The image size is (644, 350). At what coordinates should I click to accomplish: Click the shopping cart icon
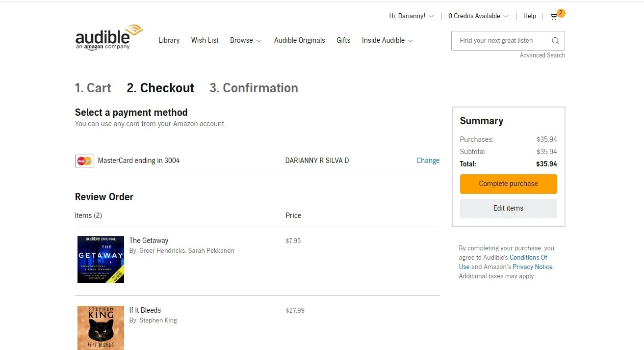tap(554, 16)
